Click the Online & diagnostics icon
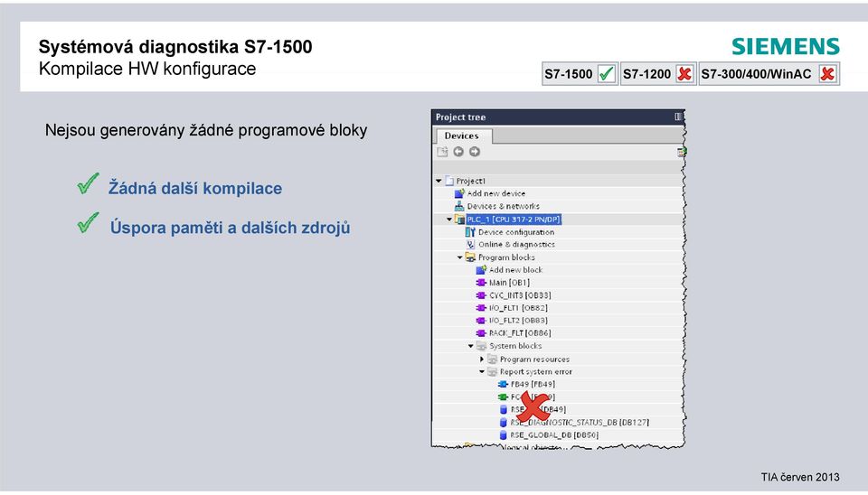The height and width of the screenshot is (495, 868). pos(470,245)
